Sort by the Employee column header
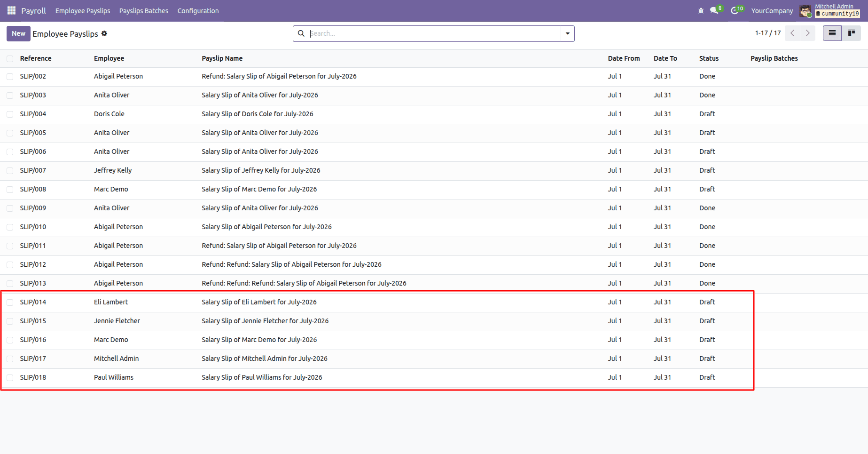The height and width of the screenshot is (454, 868). 109,58
